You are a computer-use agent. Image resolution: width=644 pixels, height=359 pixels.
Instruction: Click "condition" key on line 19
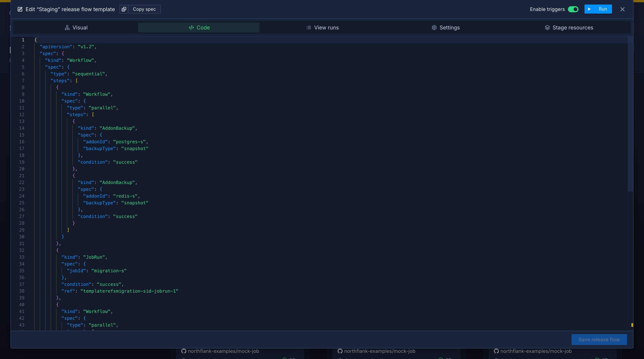click(93, 162)
